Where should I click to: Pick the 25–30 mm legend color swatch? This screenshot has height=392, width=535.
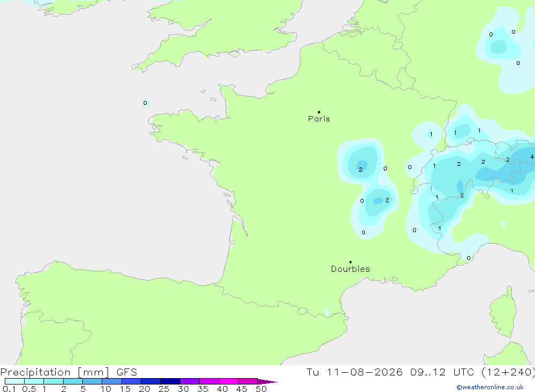coord(170,381)
